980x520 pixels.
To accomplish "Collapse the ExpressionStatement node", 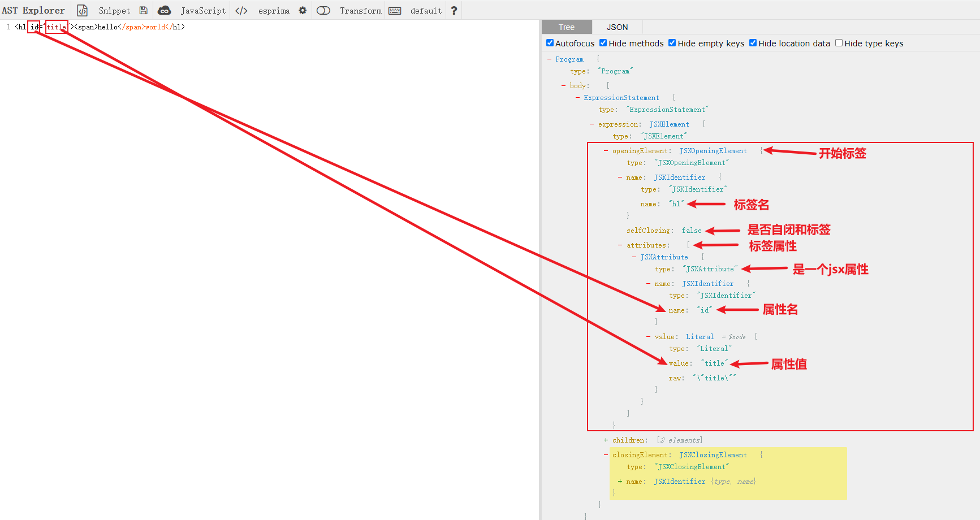I will coord(577,98).
